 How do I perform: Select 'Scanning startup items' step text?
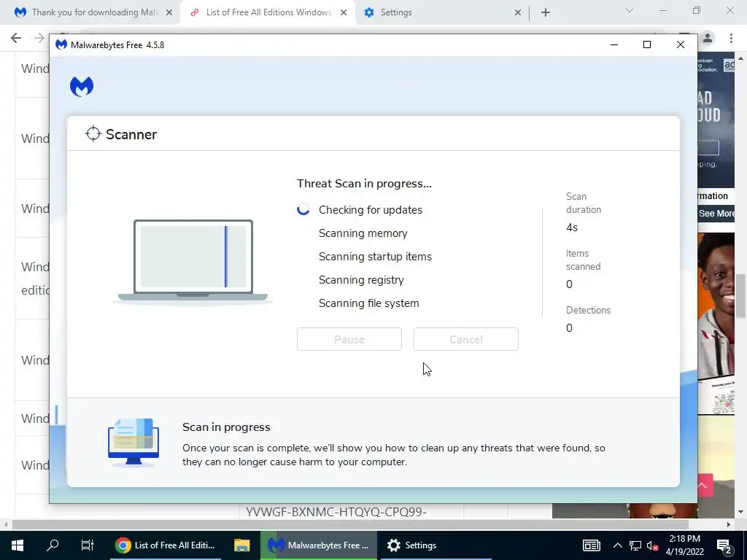coord(375,257)
